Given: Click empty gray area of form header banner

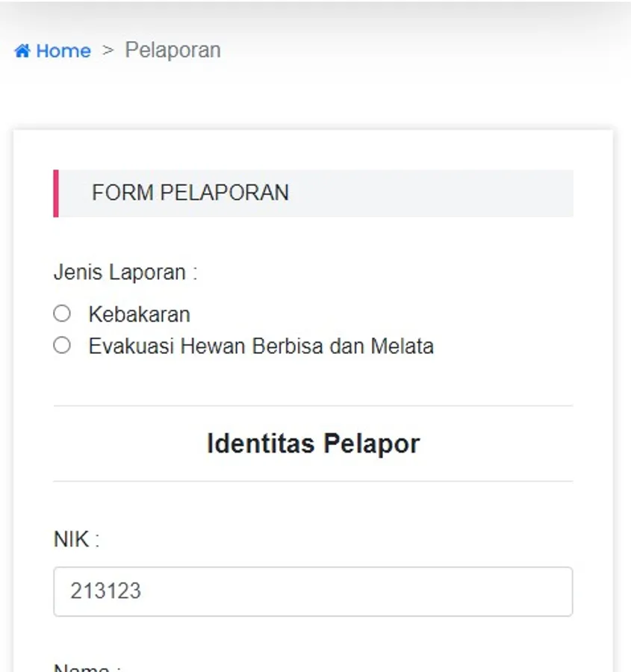Looking at the screenshot, I should pyautogui.click(x=448, y=193).
